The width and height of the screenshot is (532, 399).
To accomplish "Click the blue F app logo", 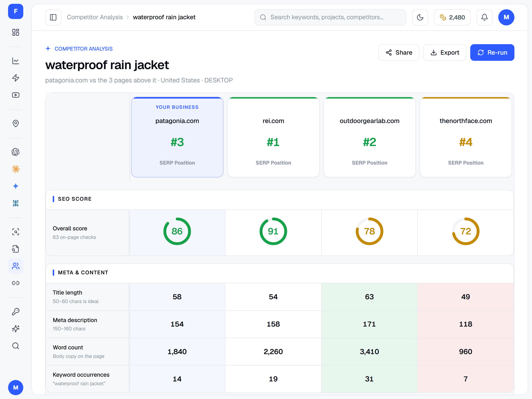I will (x=16, y=11).
